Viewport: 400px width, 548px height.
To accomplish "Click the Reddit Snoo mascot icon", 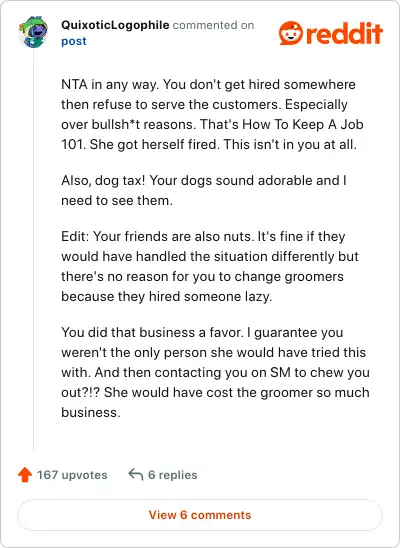I will click(x=290, y=33).
